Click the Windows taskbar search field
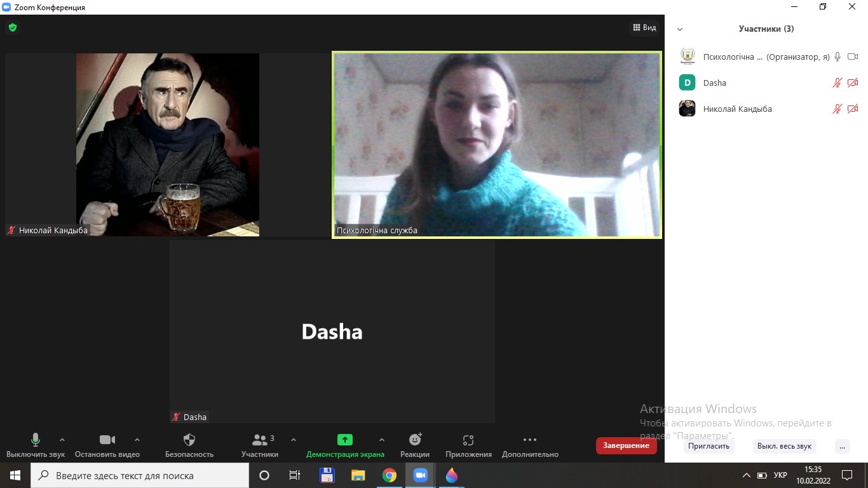The width and height of the screenshot is (868, 488). 140,475
